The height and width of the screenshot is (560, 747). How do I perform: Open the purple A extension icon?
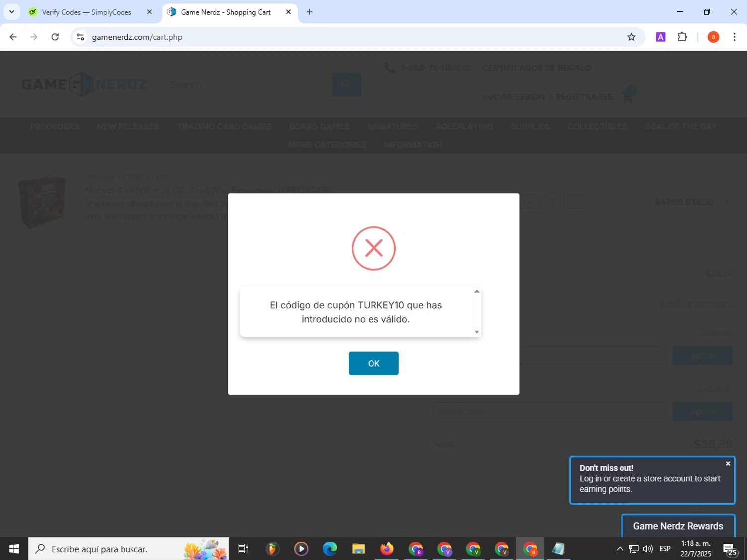tap(661, 37)
